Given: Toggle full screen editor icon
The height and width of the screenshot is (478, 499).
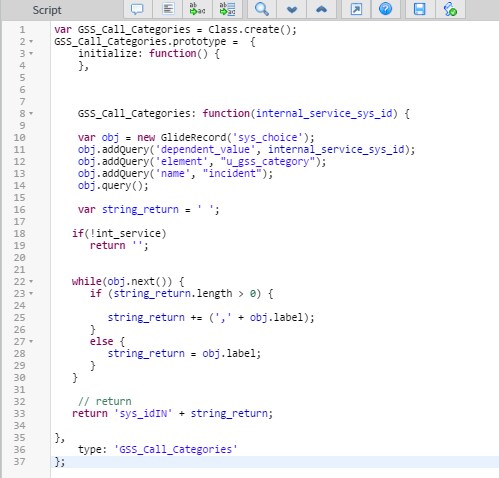Looking at the screenshot, I should pos(356,9).
